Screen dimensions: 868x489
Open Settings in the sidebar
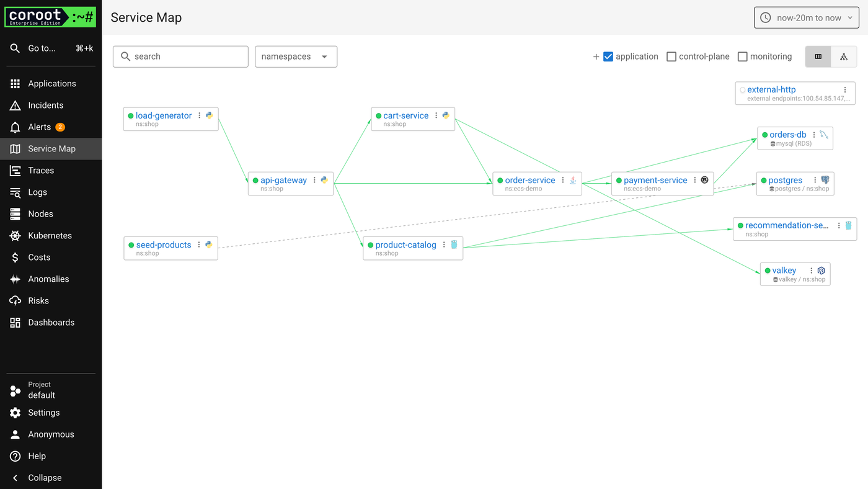[51, 413]
